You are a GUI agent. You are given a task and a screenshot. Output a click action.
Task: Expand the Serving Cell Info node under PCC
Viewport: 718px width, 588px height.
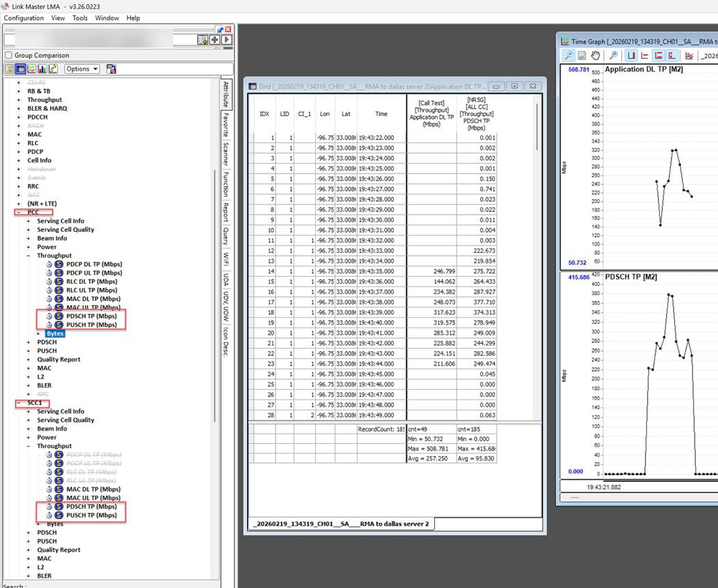(x=29, y=222)
